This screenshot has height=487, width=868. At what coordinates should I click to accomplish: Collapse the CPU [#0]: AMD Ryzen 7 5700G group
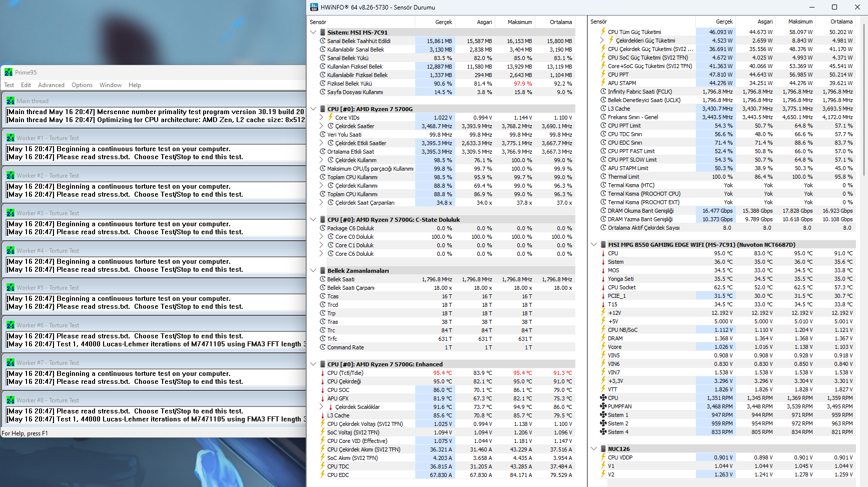pyautogui.click(x=313, y=109)
